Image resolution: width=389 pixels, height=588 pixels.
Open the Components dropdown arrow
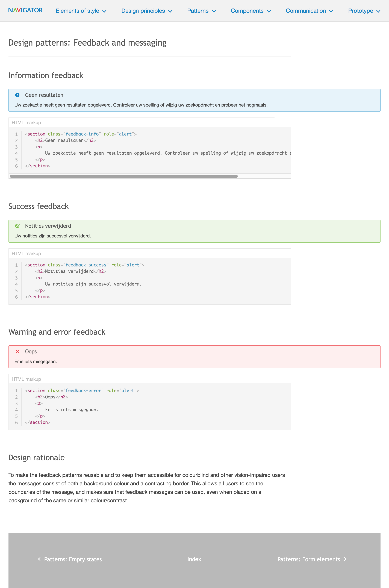[x=269, y=11]
